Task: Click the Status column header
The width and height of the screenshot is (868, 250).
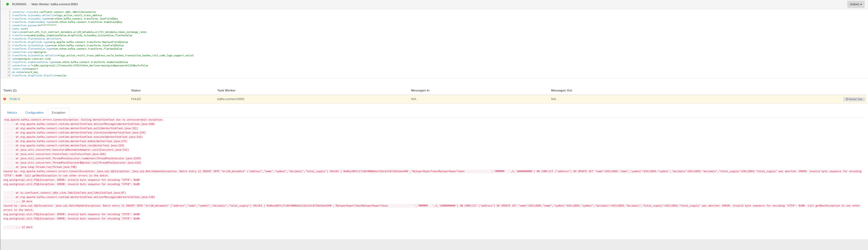Action: (x=136, y=90)
